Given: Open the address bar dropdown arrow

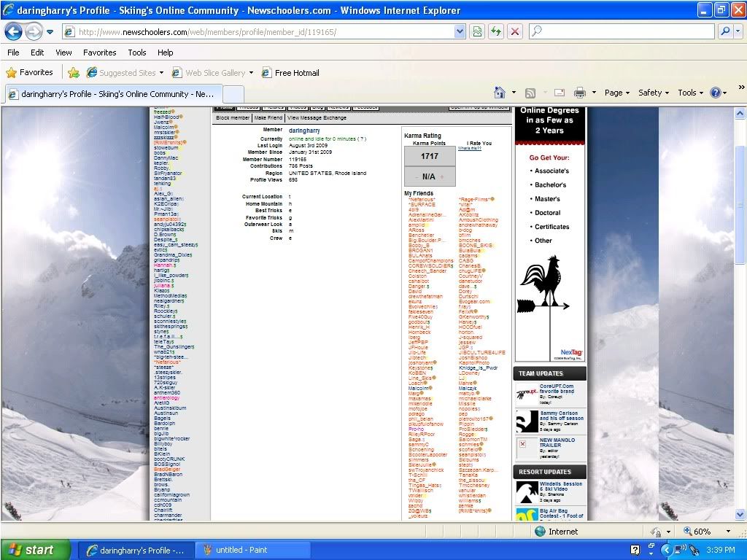Looking at the screenshot, I should pos(460,31).
